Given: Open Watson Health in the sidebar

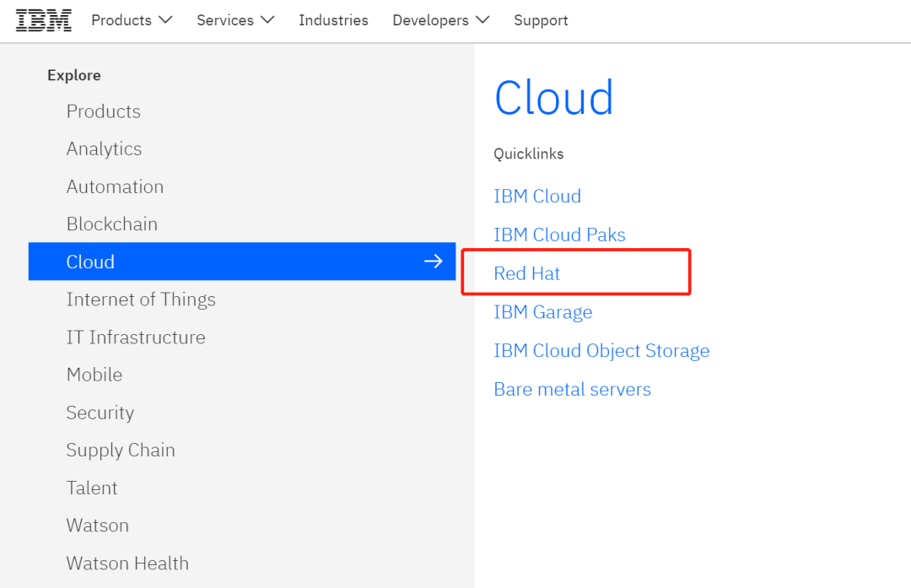Looking at the screenshot, I should pos(127,563).
